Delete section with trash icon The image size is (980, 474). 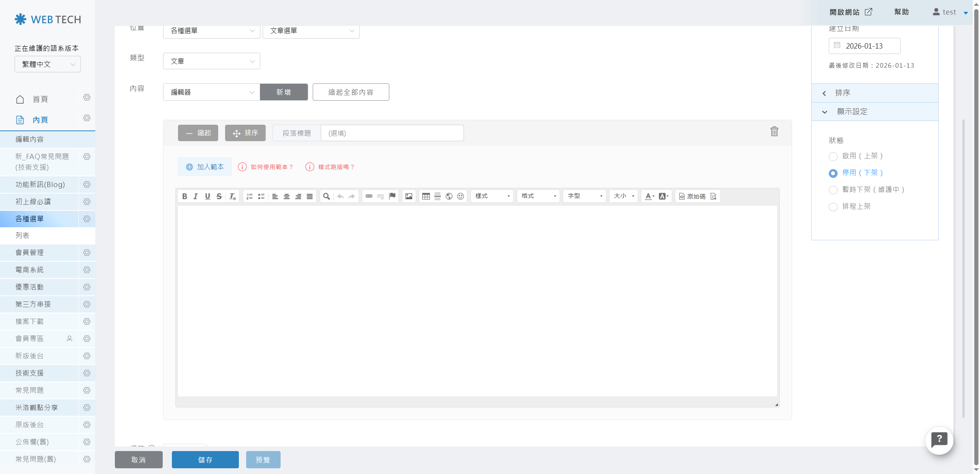[x=774, y=132]
